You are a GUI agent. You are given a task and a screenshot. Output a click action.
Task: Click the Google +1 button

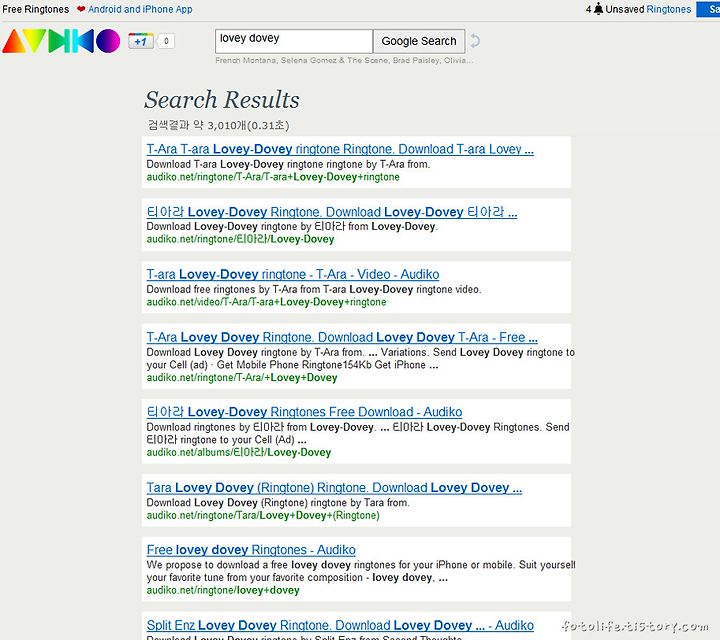pos(141,41)
